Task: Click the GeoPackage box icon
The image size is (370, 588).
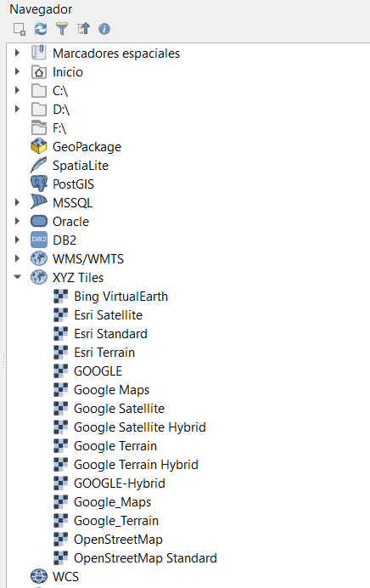Action: pos(39,146)
